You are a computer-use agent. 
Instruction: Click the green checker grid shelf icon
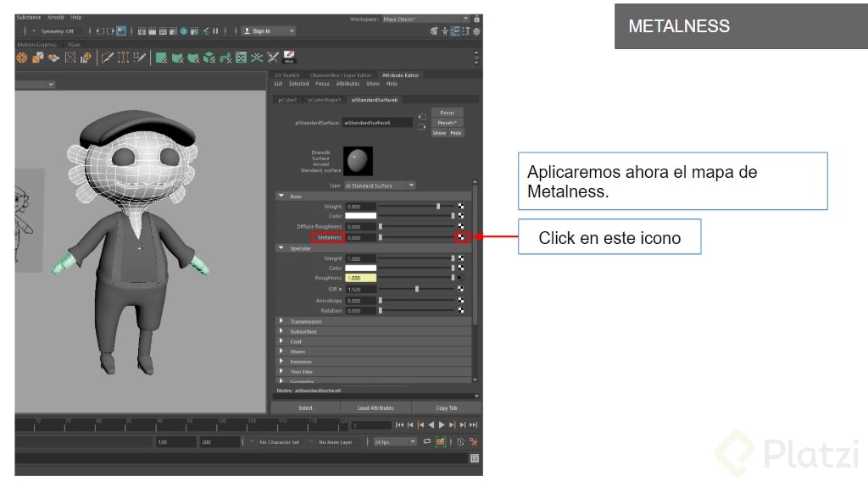(241, 58)
